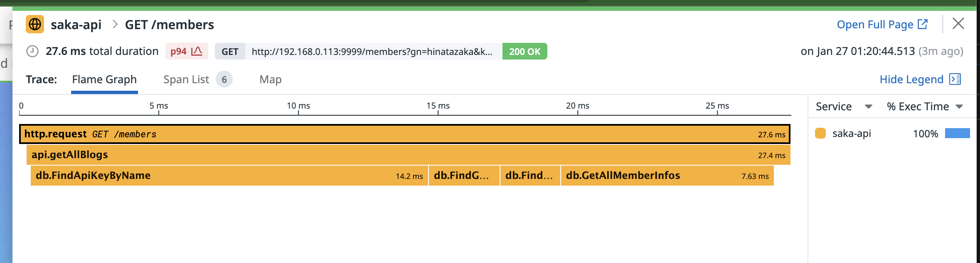Click the Hide Legend link
The width and height of the screenshot is (980, 263).
point(911,79)
